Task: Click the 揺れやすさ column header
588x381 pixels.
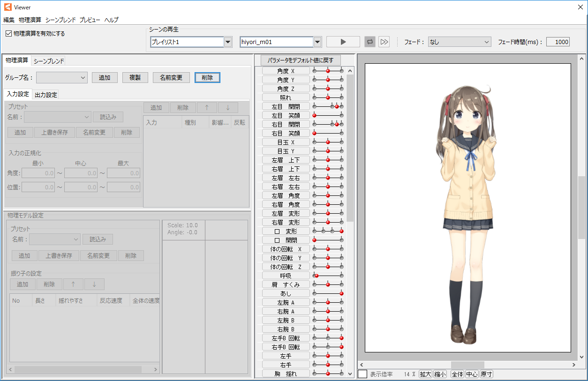Action: (76, 300)
